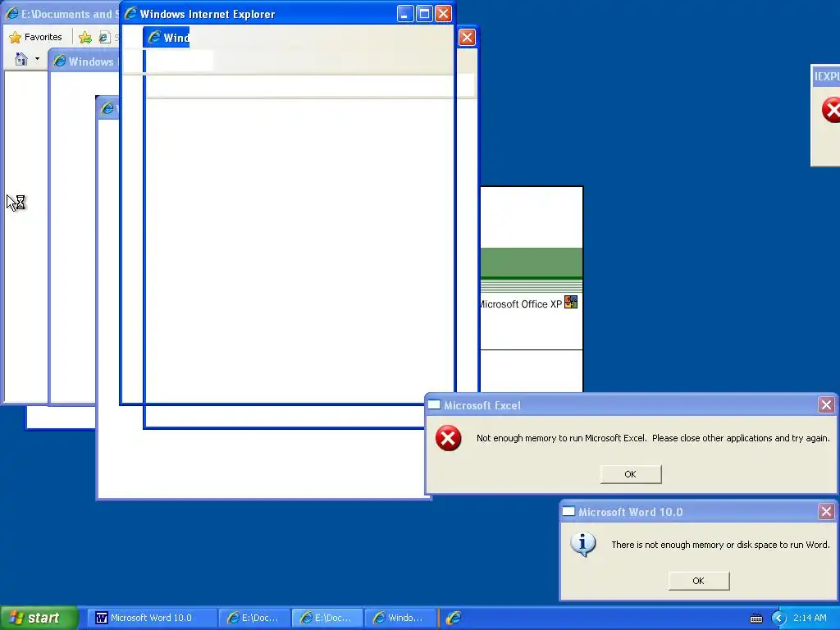Viewport: 840px width, 630px height.
Task: Click the highlighted 'Wind' tab in IE
Action: coord(167,38)
